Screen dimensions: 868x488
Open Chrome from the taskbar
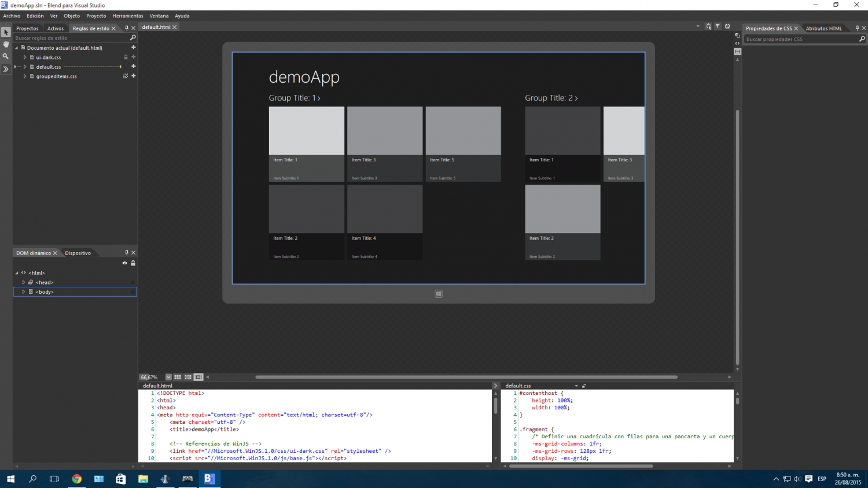click(76, 479)
